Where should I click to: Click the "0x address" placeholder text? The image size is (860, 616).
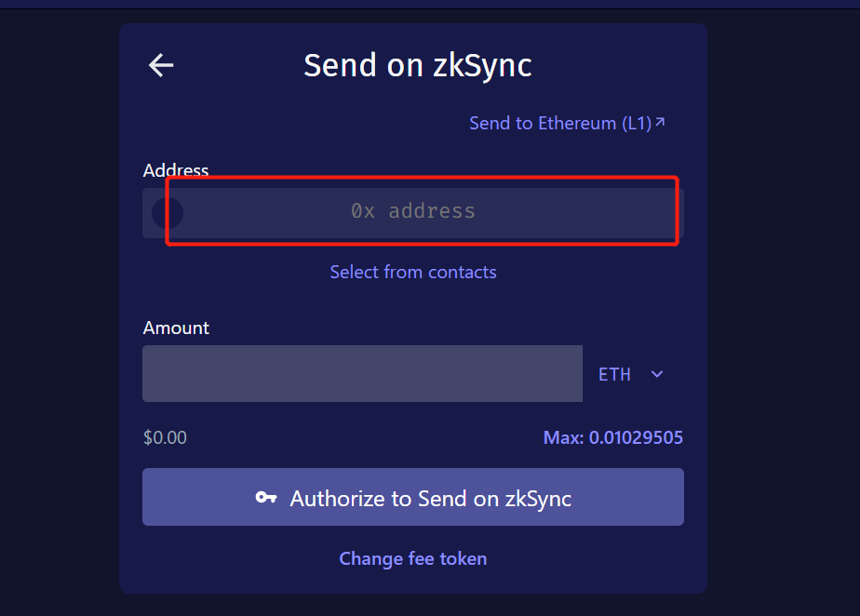(413, 211)
